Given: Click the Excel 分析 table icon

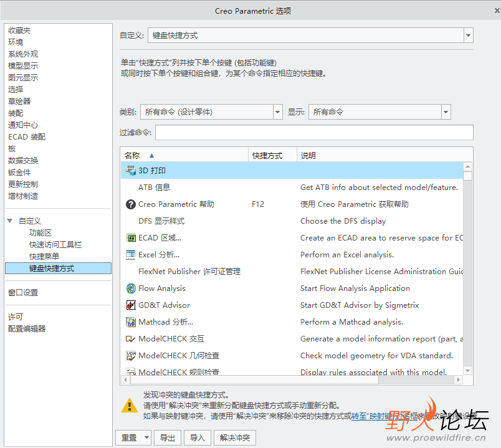Looking at the screenshot, I should pyautogui.click(x=131, y=255).
